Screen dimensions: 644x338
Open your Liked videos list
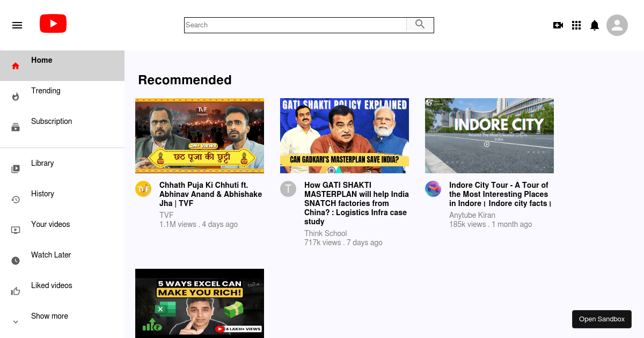(52, 285)
